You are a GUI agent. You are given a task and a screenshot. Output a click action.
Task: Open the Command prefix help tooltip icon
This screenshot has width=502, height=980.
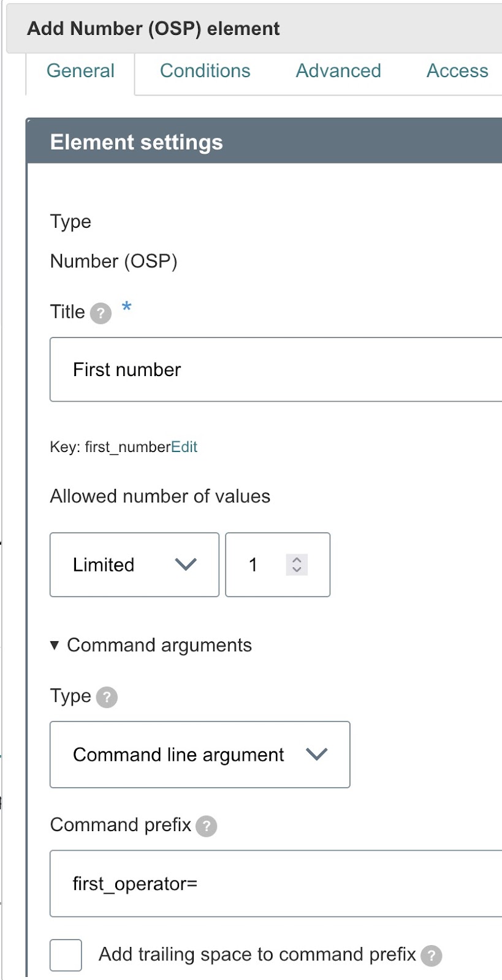point(207,826)
